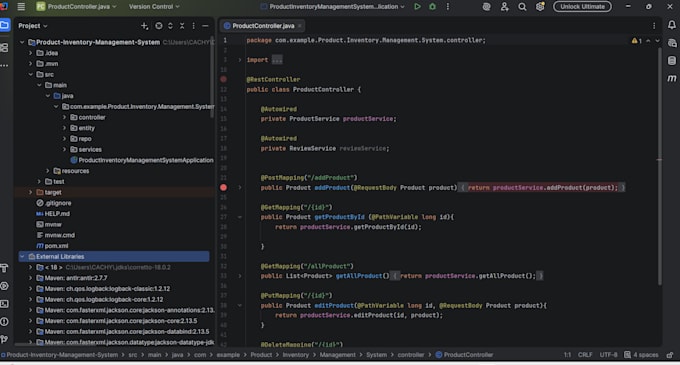Open Project panel options kebab icon
The width and height of the screenshot is (680, 365).
pos(193,26)
